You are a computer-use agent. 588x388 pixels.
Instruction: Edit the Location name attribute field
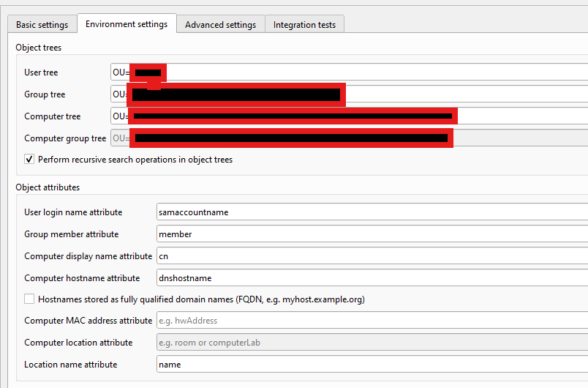[x=372, y=365]
